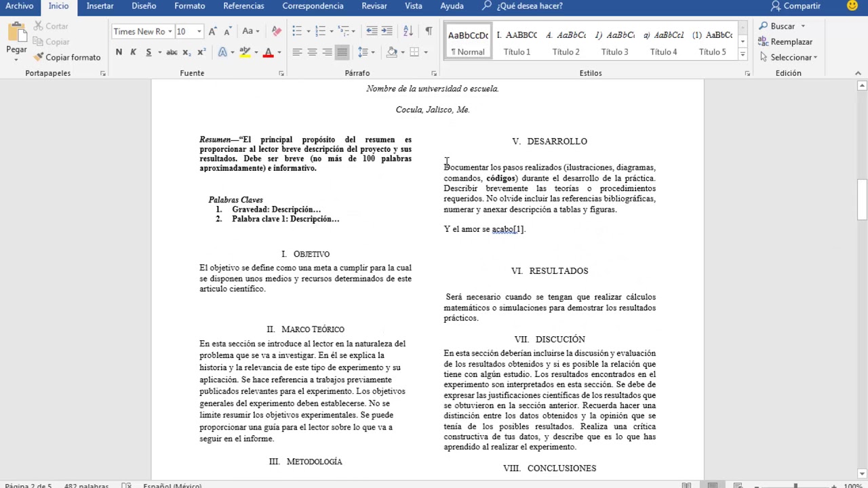
Task: Apply yellow text highlight color
Action: click(245, 52)
